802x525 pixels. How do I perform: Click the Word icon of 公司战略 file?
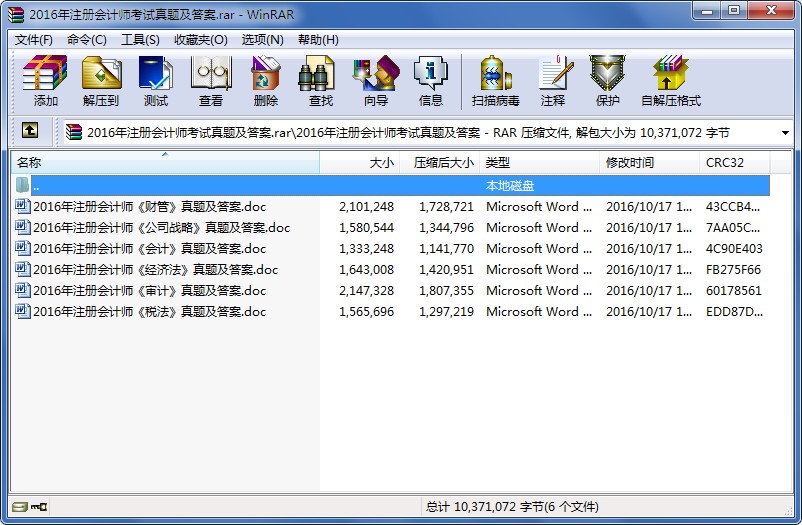[x=22, y=227]
